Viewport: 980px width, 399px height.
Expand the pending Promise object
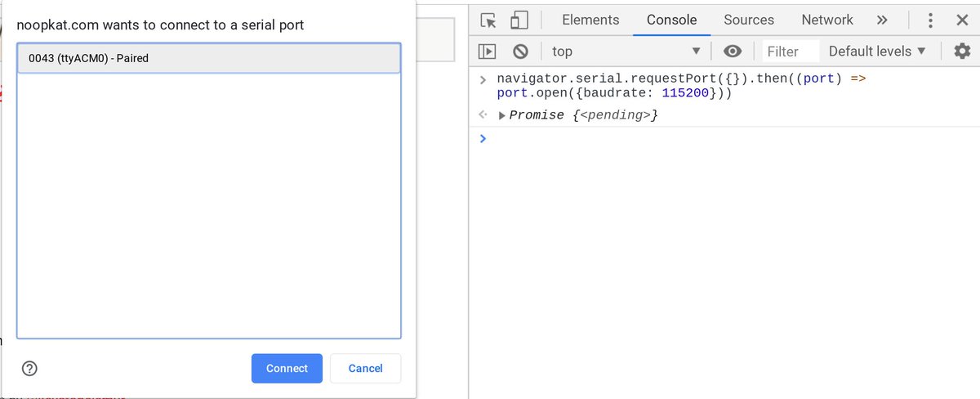(502, 115)
